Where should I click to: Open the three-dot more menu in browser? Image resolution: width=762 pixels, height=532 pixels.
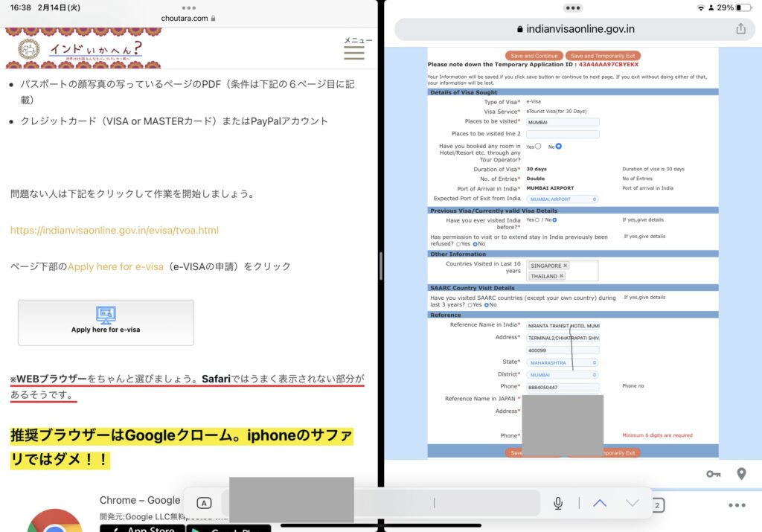pos(737,505)
